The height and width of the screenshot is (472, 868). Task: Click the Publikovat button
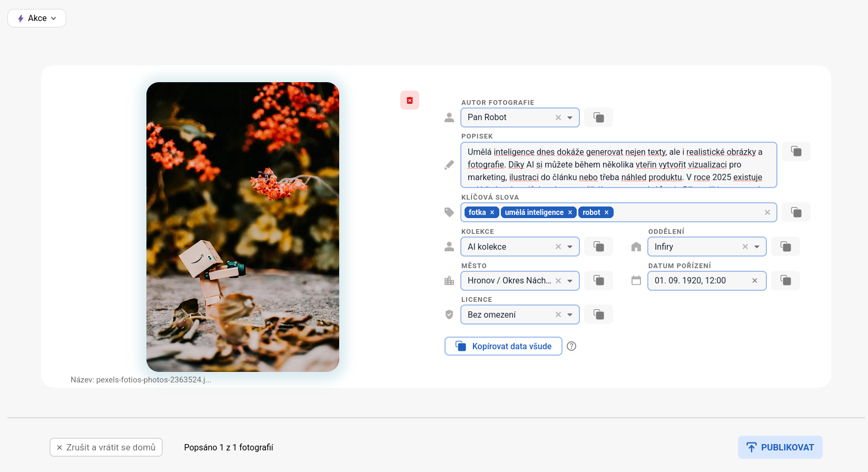tap(780, 447)
